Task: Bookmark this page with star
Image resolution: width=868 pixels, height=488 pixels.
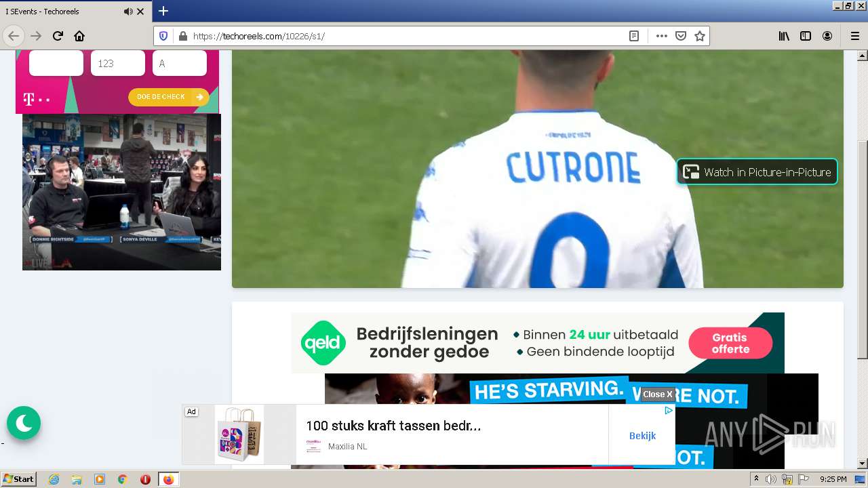Action: 700,36
